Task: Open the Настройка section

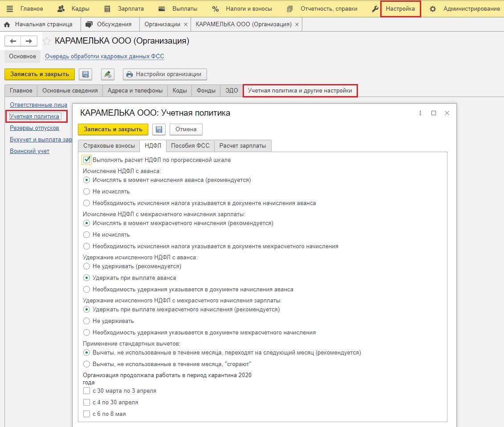Action: 400,8
